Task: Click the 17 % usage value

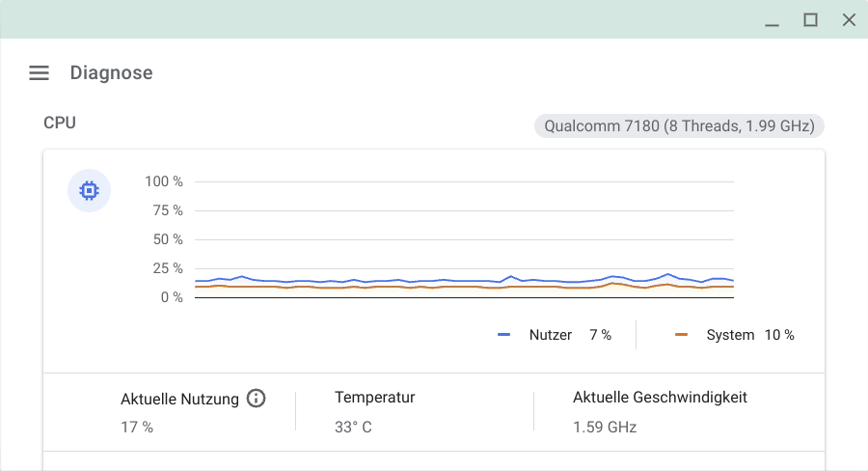Action: [137, 428]
